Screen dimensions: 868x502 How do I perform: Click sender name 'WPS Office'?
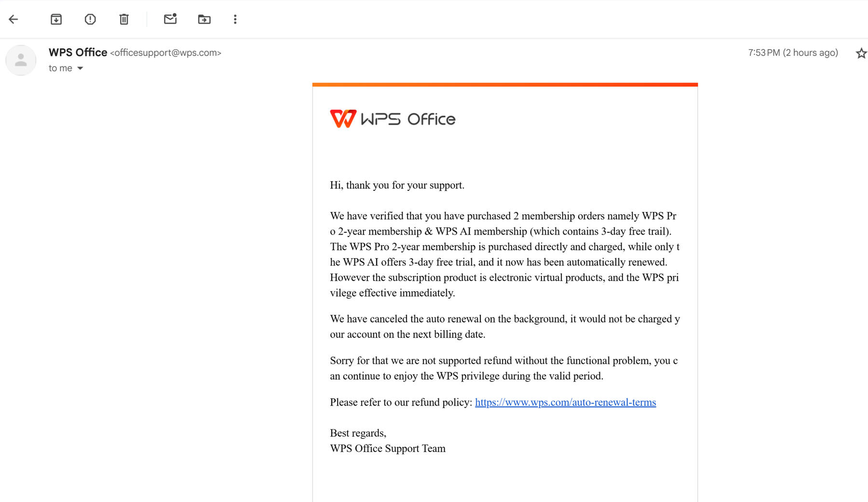pyautogui.click(x=78, y=53)
